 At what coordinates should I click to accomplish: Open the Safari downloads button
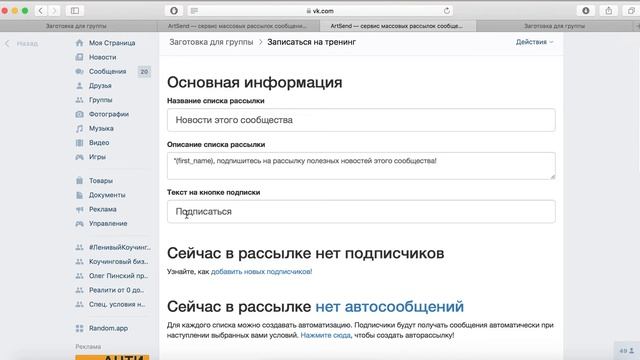click(586, 11)
